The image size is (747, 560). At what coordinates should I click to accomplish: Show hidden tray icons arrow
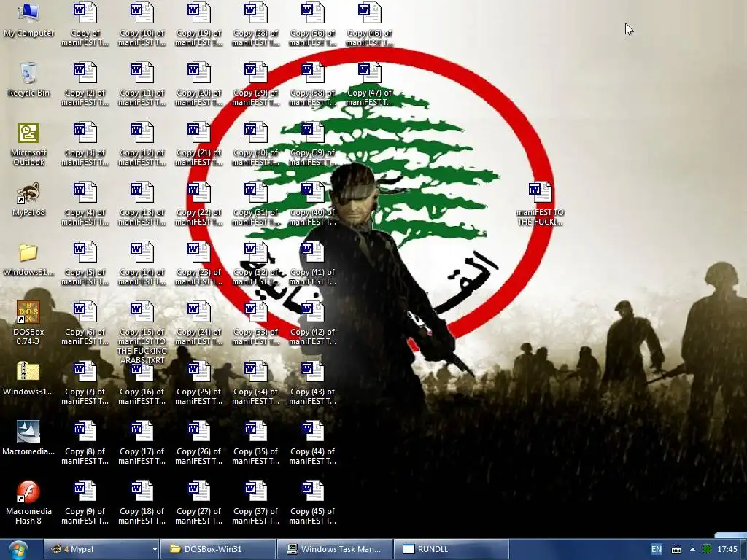click(693, 550)
